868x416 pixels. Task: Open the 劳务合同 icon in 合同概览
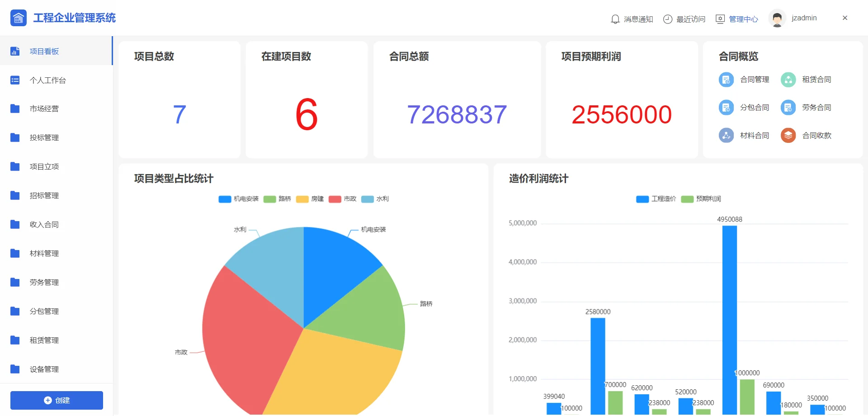click(x=788, y=108)
